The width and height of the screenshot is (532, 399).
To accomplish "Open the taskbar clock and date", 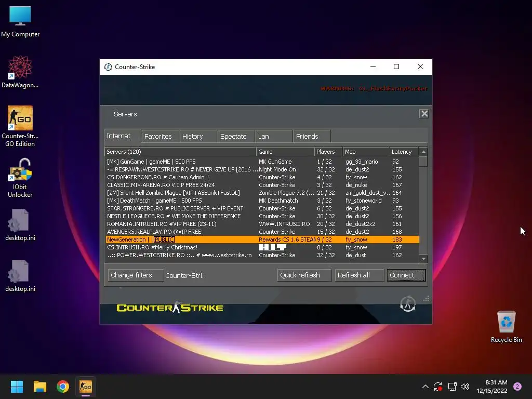I will [492, 387].
